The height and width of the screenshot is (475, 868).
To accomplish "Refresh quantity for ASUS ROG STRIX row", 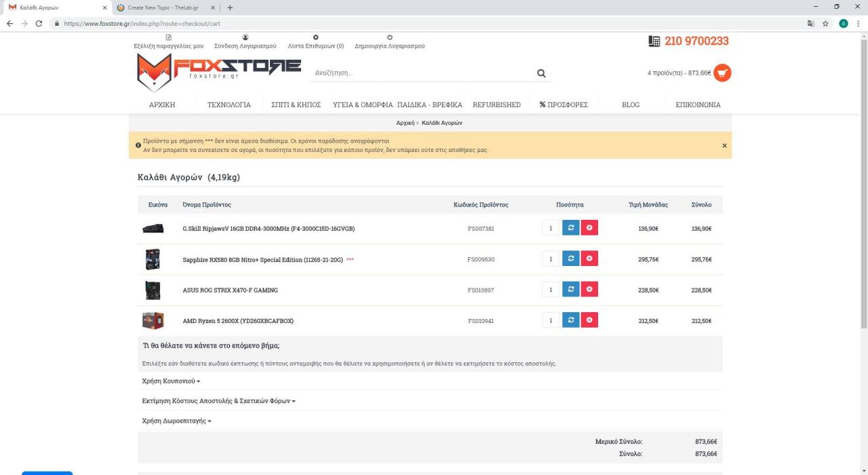I will 571,290.
